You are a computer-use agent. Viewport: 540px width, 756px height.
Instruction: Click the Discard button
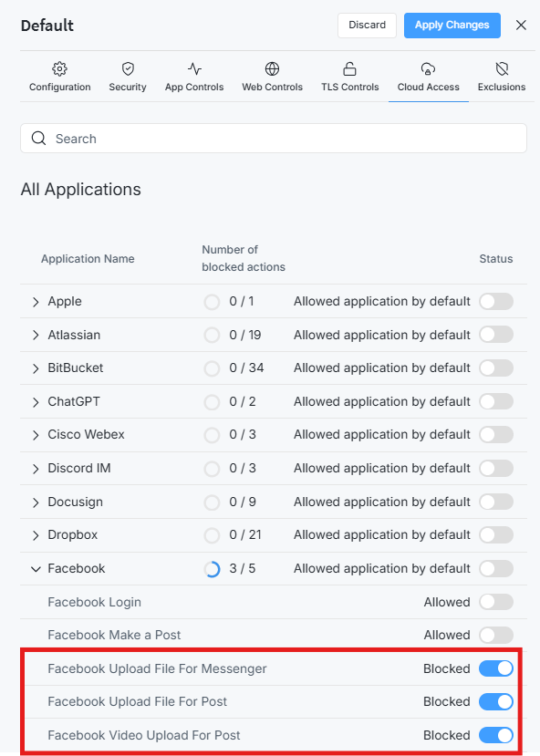(x=367, y=25)
